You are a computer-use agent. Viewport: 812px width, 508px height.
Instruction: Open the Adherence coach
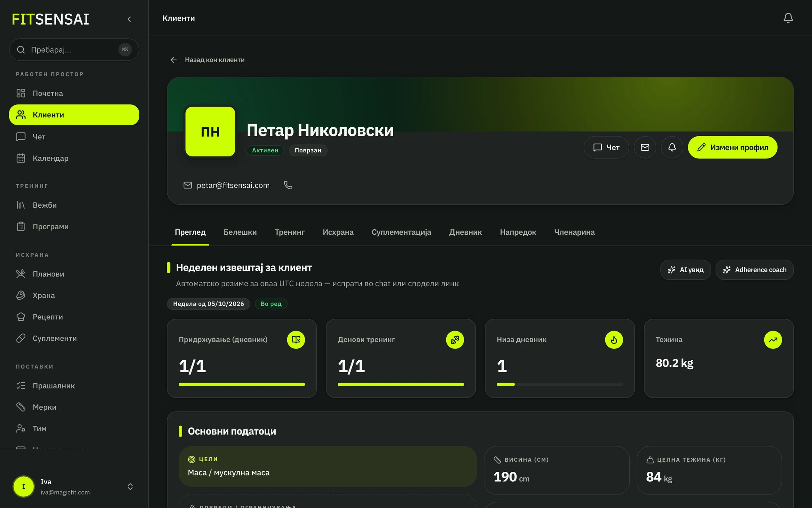754,270
